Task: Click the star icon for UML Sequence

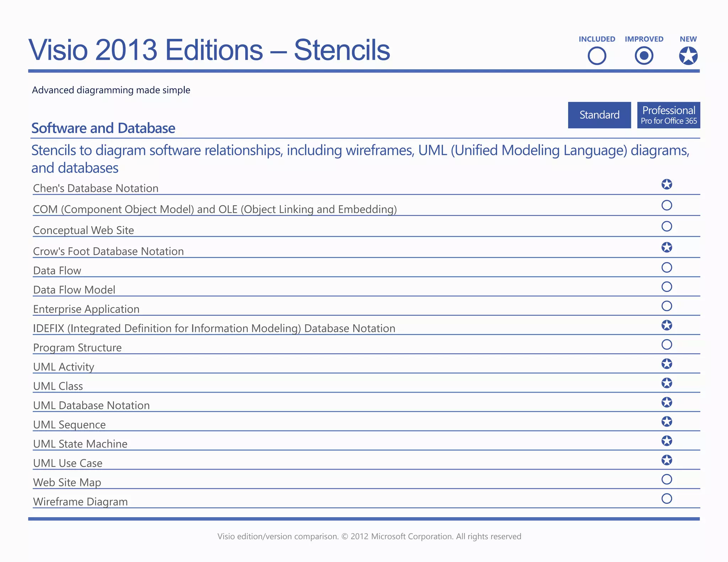Action: tap(667, 421)
